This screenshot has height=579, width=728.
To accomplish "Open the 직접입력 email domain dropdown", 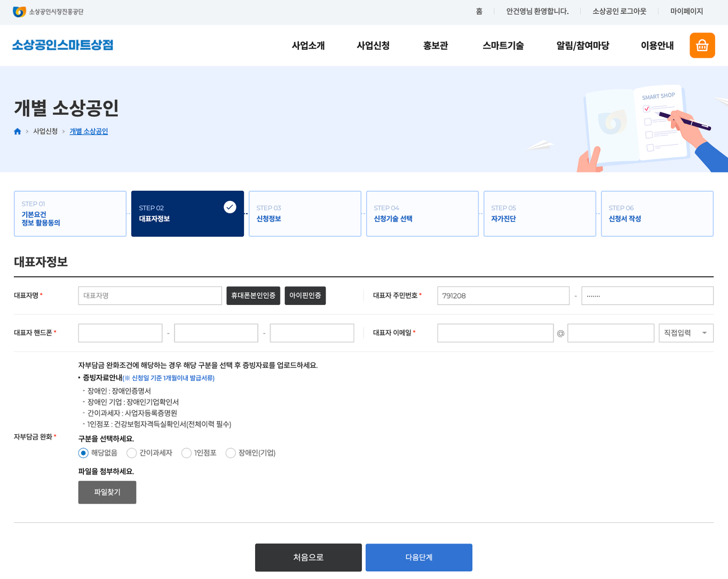I will (685, 333).
